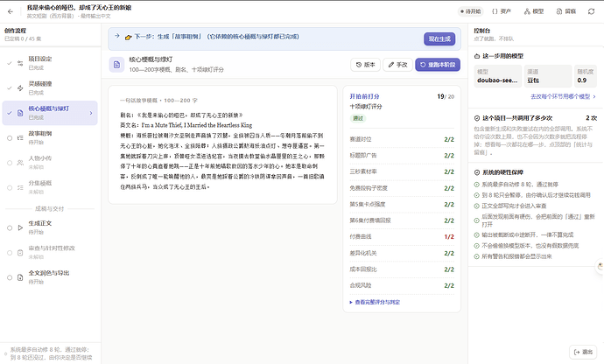This screenshot has width=604, height=364.
Task: Click the pointing hand icon in the banner
Action: point(129,37)
